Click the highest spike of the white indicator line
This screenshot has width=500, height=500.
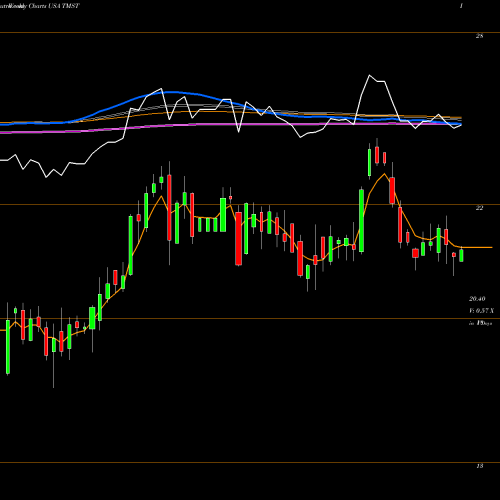click(x=369, y=76)
